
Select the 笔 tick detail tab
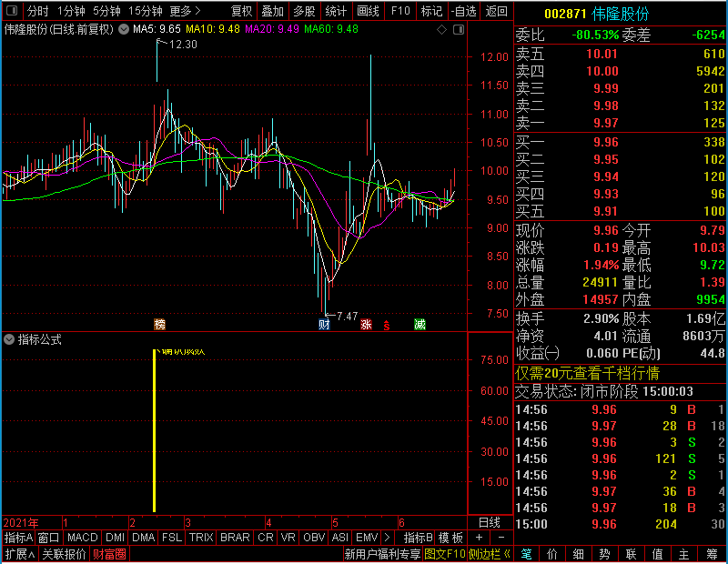point(526,554)
